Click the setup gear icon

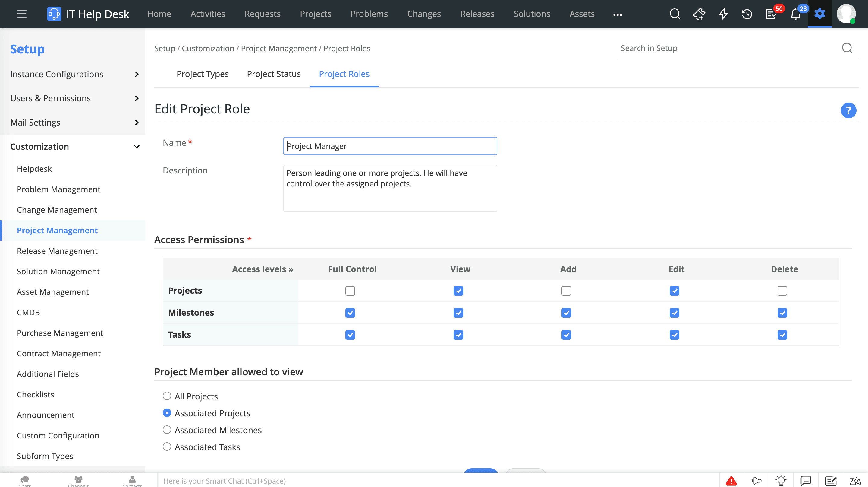coord(819,14)
